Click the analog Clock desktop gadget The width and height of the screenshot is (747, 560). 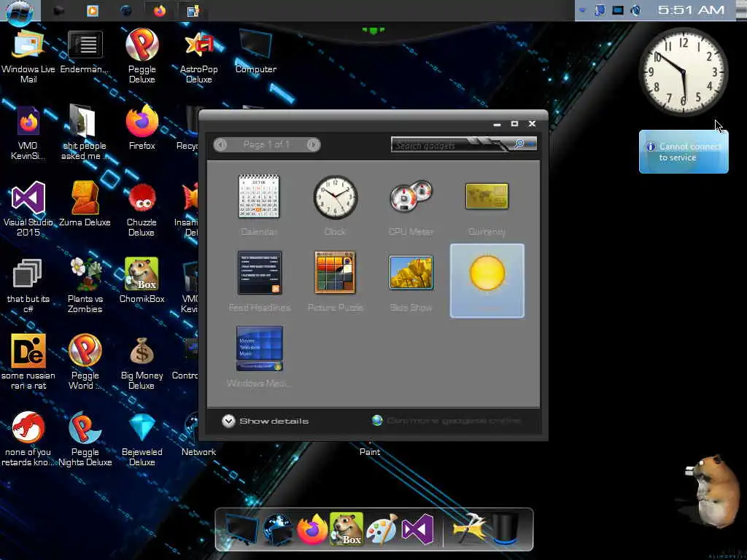[x=683, y=71]
